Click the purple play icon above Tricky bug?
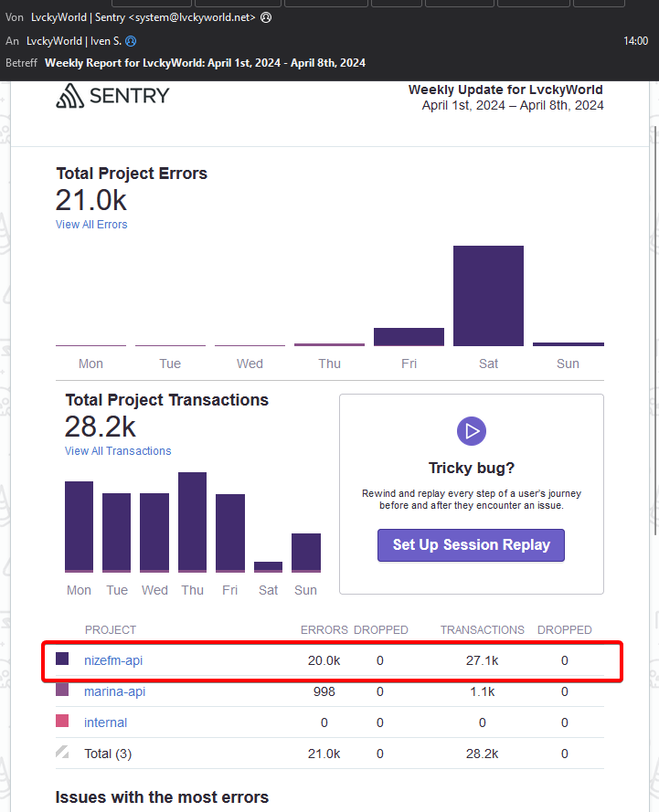Screen dimensions: 659x812 click(x=471, y=431)
